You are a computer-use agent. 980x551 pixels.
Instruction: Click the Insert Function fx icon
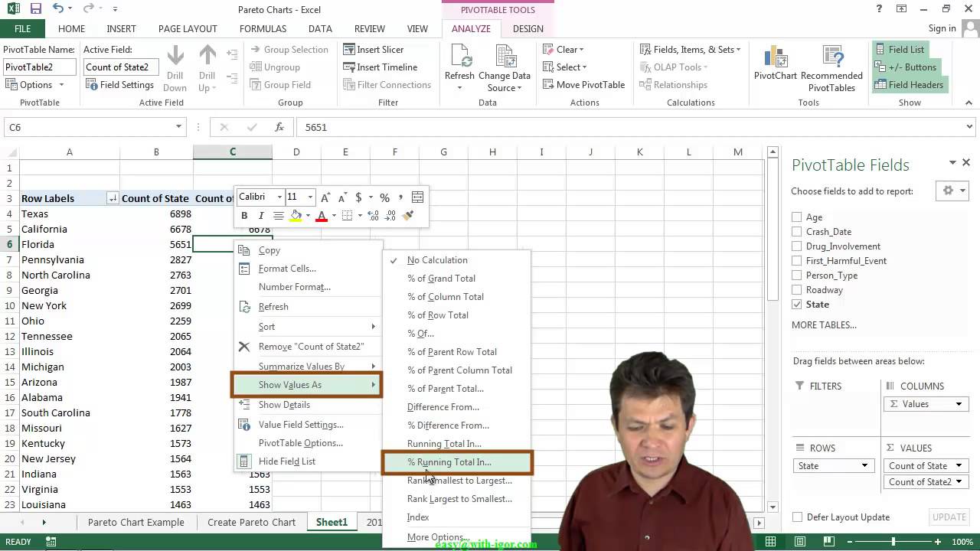279,127
